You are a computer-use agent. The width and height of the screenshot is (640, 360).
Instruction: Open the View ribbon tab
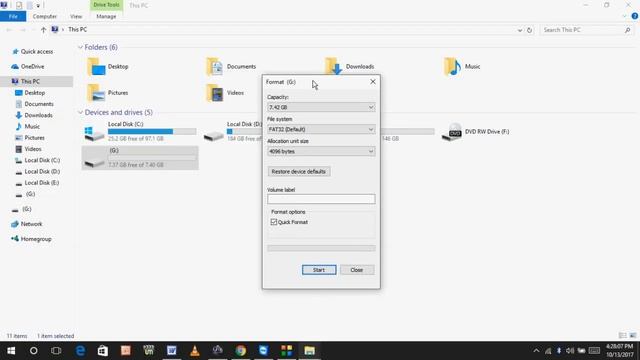(x=76, y=16)
